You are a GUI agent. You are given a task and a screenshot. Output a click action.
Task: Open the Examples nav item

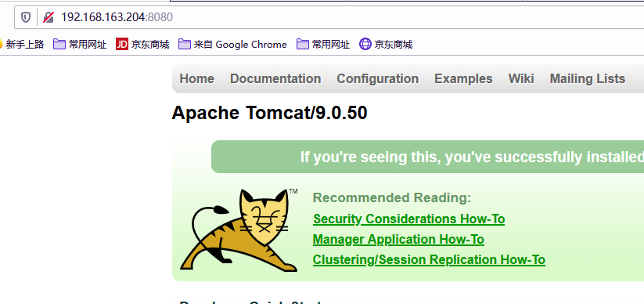(463, 78)
